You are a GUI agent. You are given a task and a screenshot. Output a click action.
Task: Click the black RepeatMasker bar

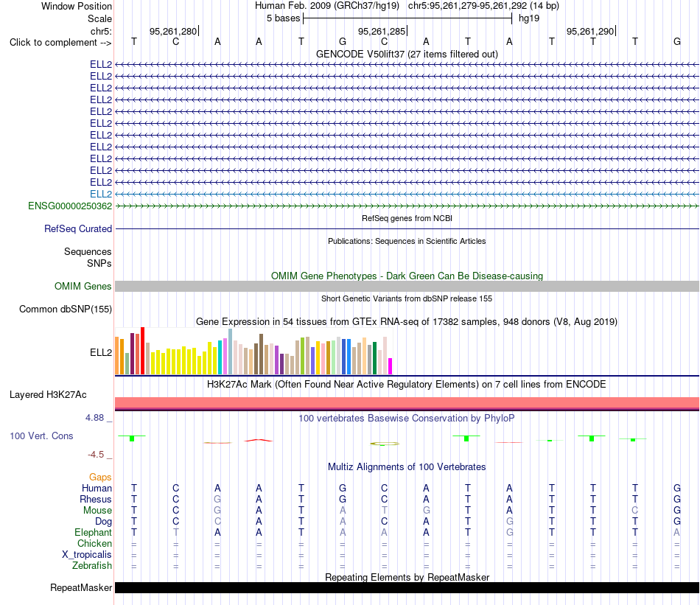407,587
